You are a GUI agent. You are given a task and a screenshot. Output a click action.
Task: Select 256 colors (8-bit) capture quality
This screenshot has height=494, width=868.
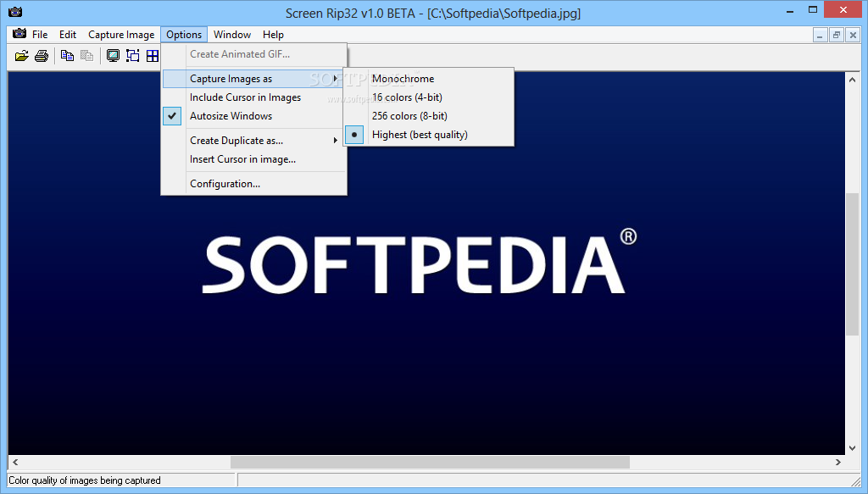click(x=428, y=116)
